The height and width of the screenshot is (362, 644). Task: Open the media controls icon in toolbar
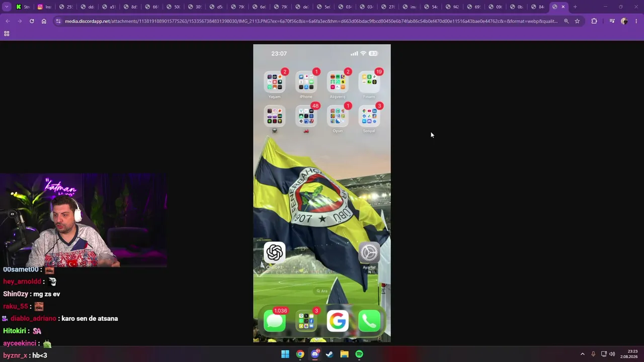(612, 21)
